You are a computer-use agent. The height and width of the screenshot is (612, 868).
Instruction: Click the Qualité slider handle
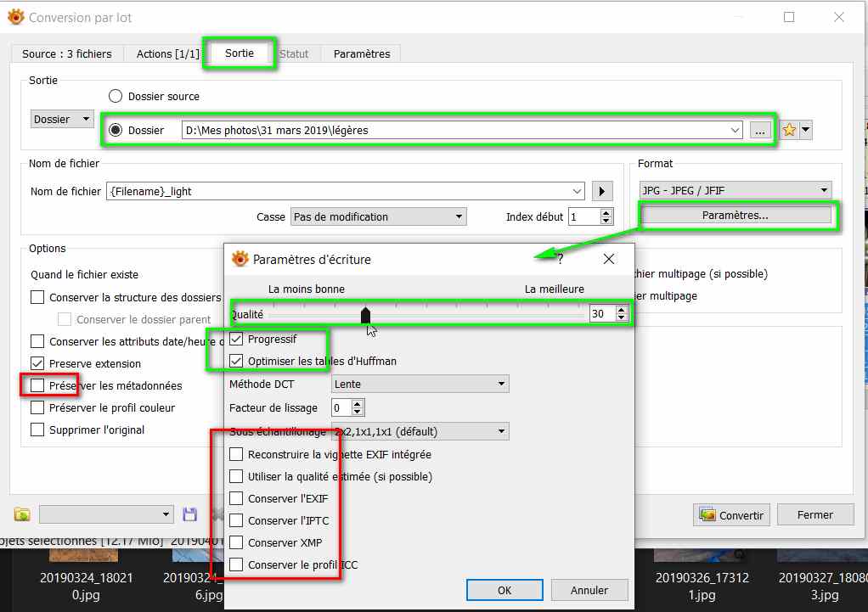[x=365, y=316]
